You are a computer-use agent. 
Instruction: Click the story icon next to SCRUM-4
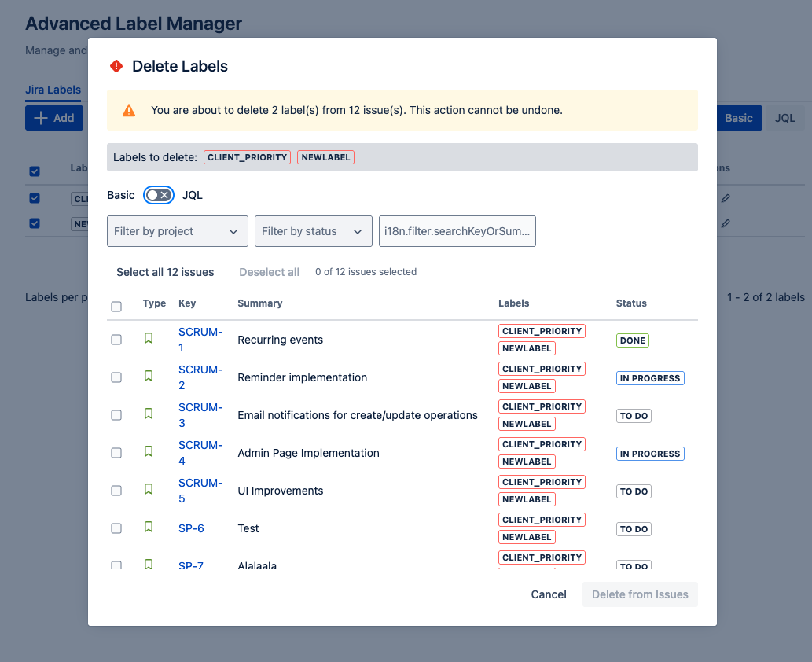click(x=149, y=452)
